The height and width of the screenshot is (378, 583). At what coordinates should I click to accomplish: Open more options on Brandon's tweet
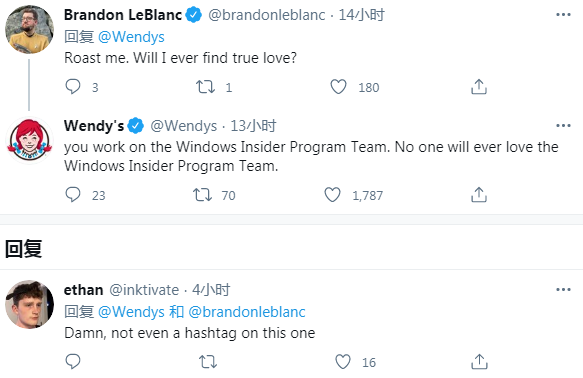563,15
